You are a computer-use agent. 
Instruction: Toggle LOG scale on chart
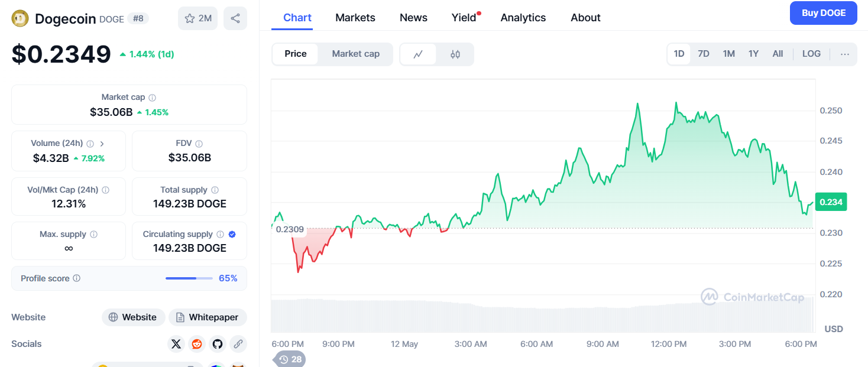click(811, 54)
